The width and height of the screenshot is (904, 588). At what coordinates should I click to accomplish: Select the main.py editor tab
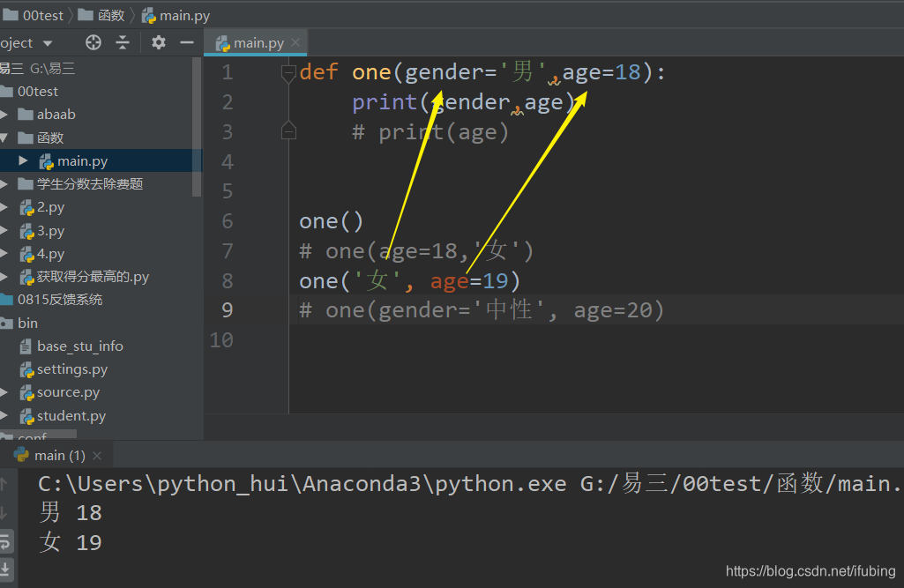(256, 42)
